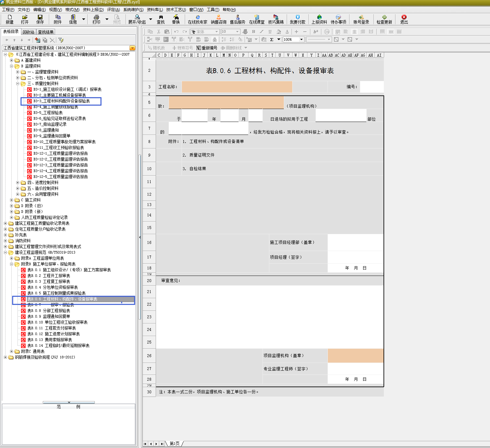
Task: Expand the 附录C 通用表 folder
Action: coord(12,351)
